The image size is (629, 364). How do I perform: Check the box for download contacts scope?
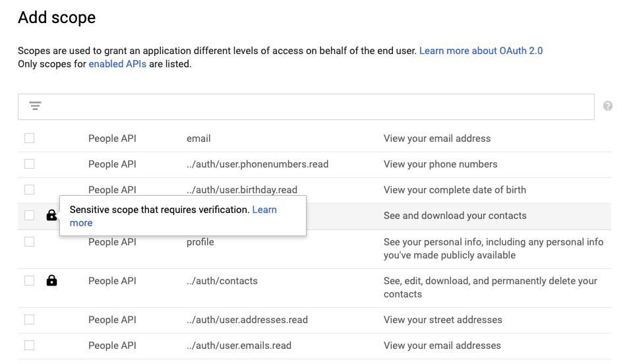pos(29,216)
